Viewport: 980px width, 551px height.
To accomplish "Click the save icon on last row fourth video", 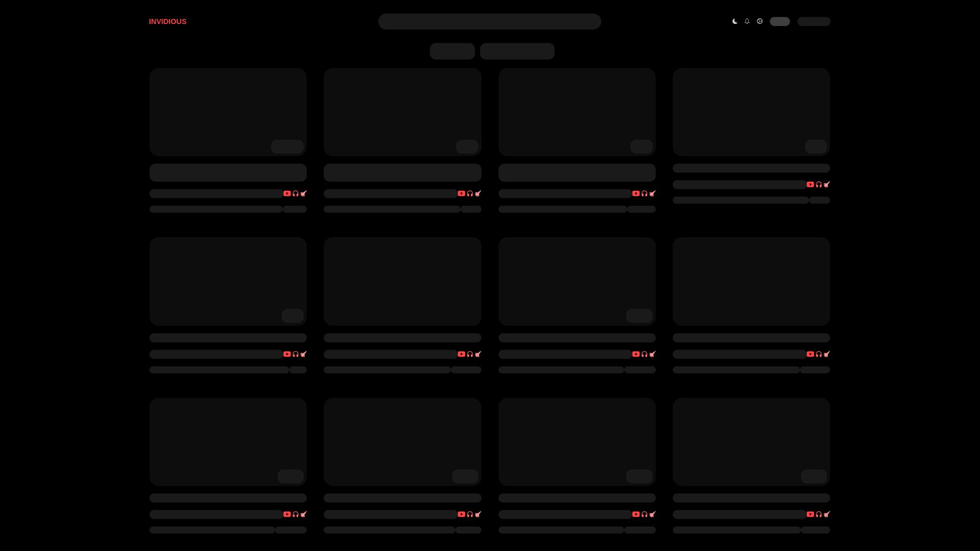I will tap(826, 514).
